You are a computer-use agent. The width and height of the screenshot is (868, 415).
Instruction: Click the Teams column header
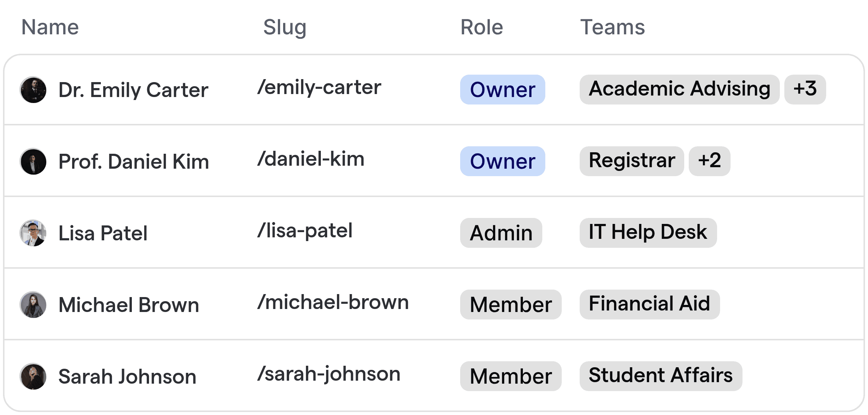(x=612, y=27)
